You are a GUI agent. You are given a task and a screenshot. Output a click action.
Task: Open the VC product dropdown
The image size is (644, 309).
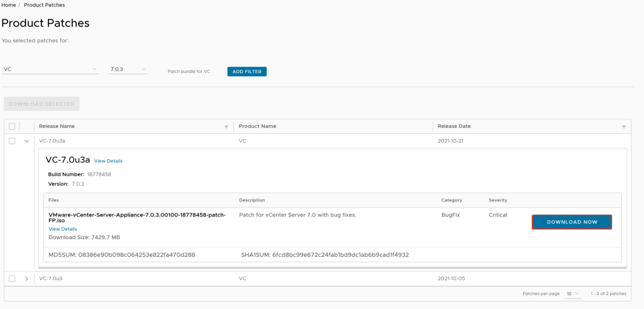coord(50,69)
